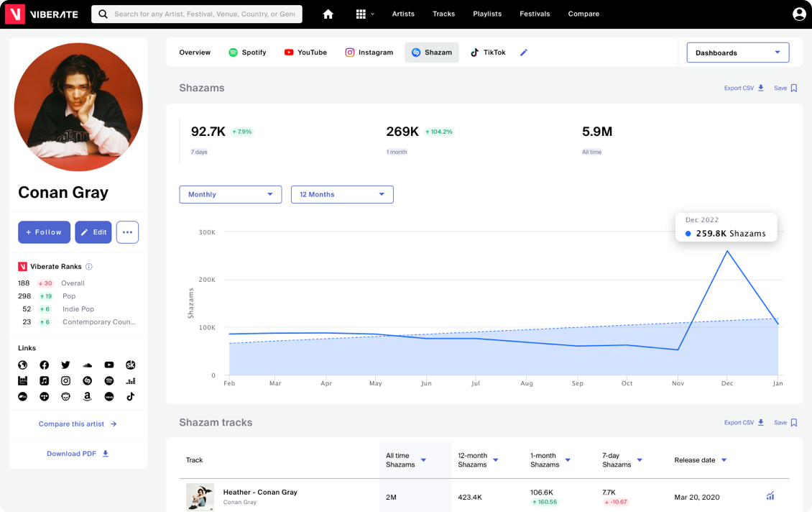Save the Shazam tracks section

(785, 423)
